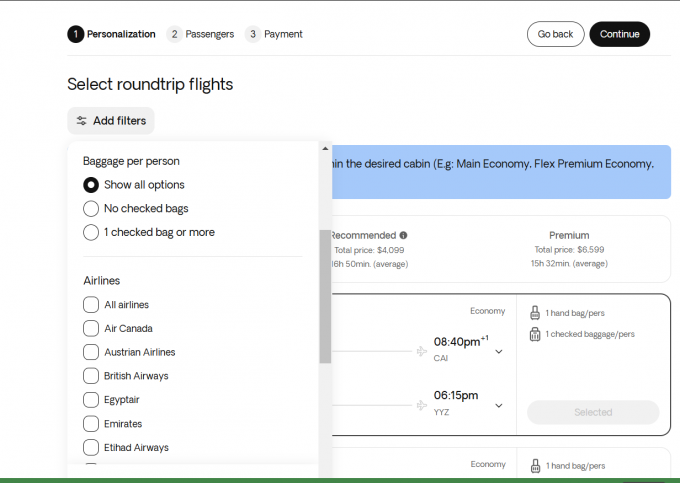The image size is (680, 483).
Task: Select the No checked bags option
Action: [x=91, y=209]
